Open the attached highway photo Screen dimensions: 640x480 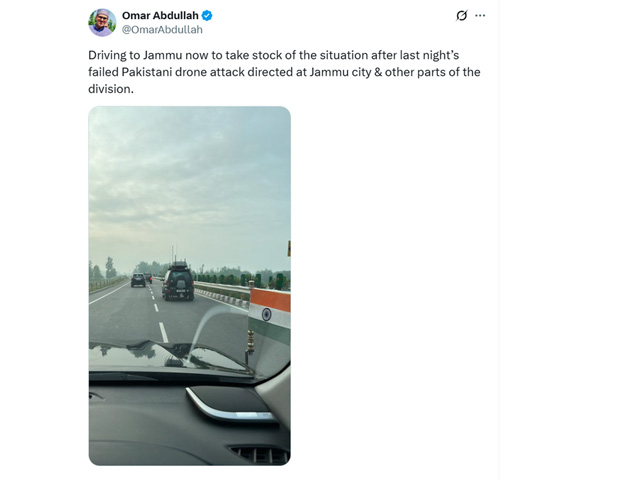(189, 286)
